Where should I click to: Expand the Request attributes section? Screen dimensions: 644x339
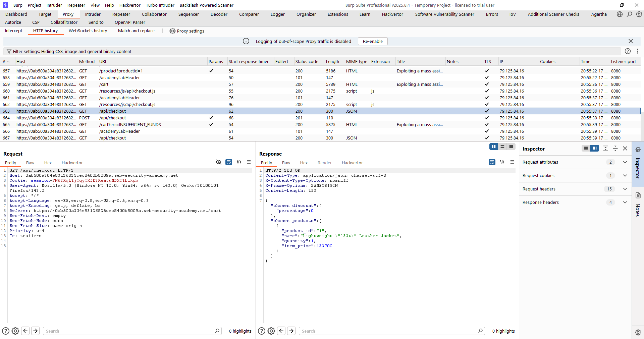coord(625,162)
